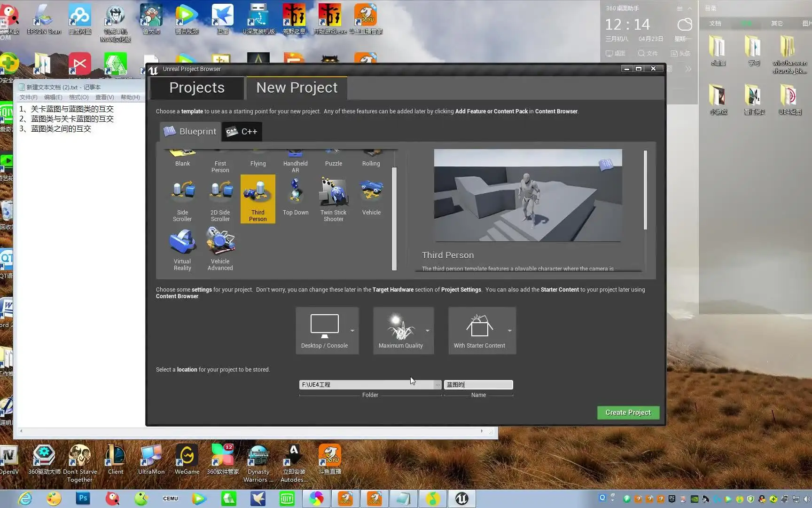Open the Maximum Quality dropdown arrow
Image resolution: width=812 pixels, height=508 pixels.
(x=428, y=331)
